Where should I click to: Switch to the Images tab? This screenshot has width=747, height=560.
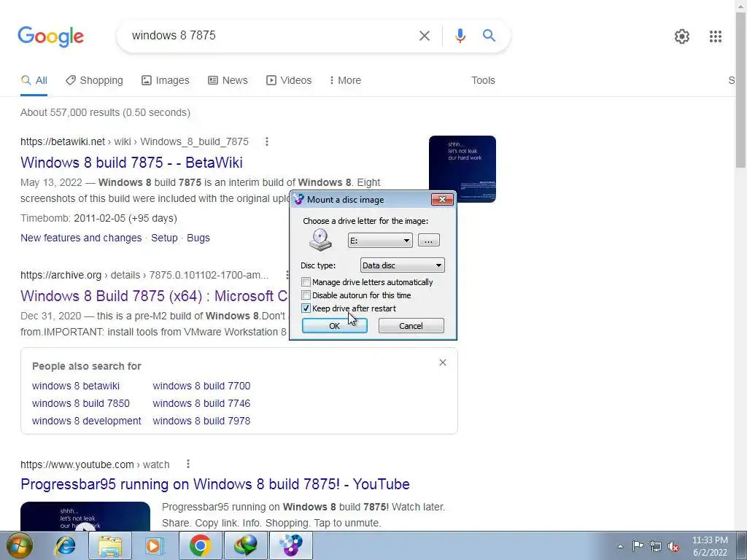click(166, 80)
